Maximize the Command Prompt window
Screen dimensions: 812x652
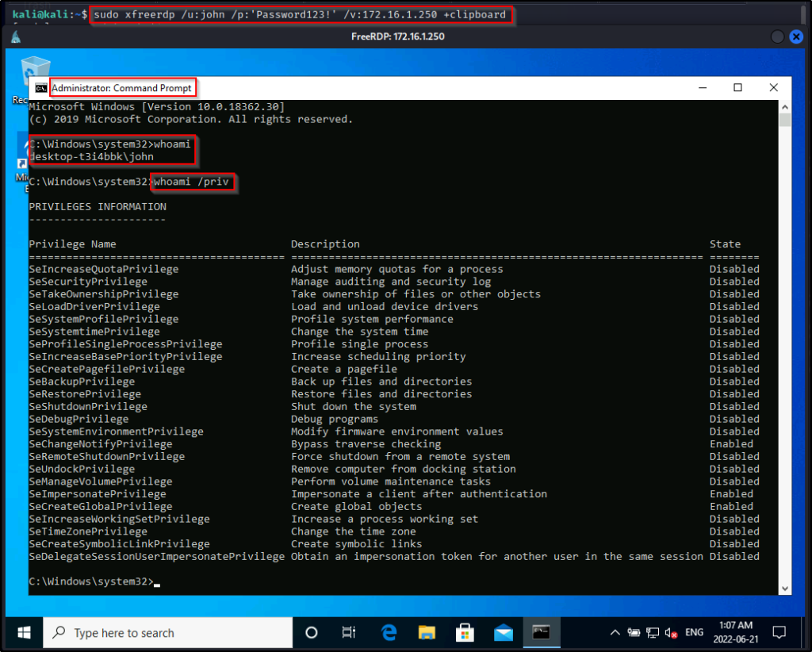(737, 88)
